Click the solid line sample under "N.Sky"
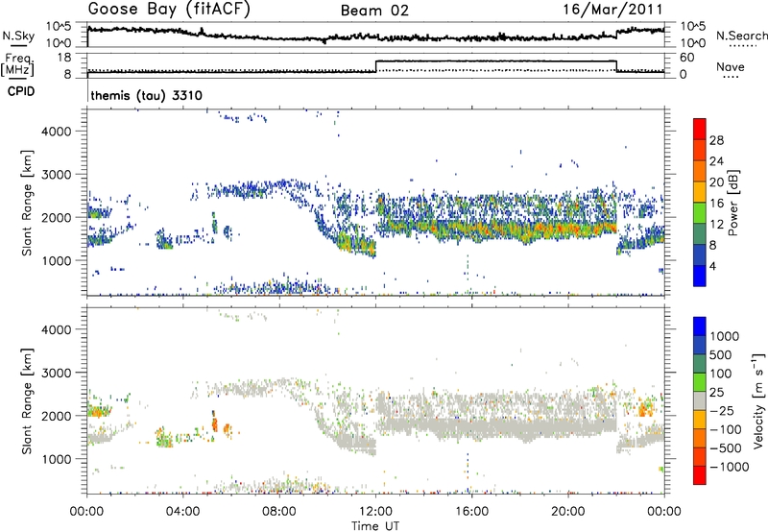This screenshot has width=768, height=532. point(18,45)
